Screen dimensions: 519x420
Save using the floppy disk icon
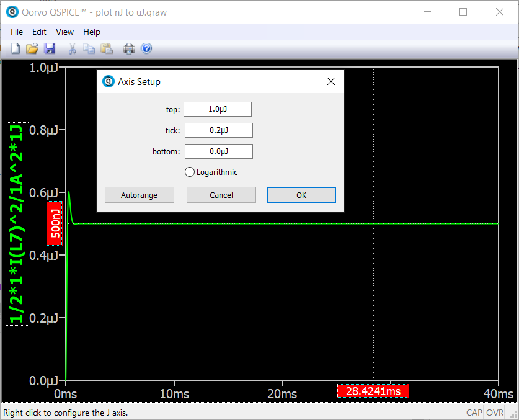point(50,48)
